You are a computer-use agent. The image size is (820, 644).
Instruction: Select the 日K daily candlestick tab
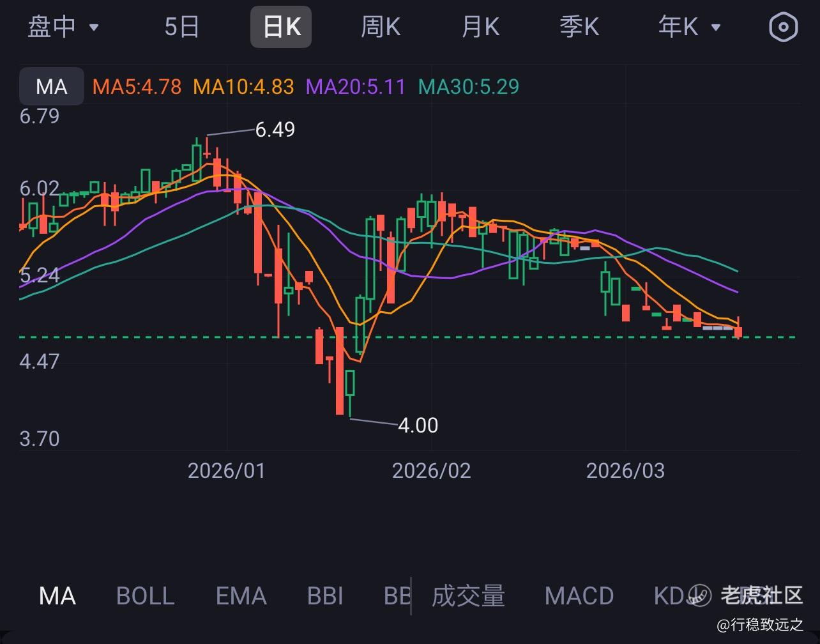click(281, 27)
